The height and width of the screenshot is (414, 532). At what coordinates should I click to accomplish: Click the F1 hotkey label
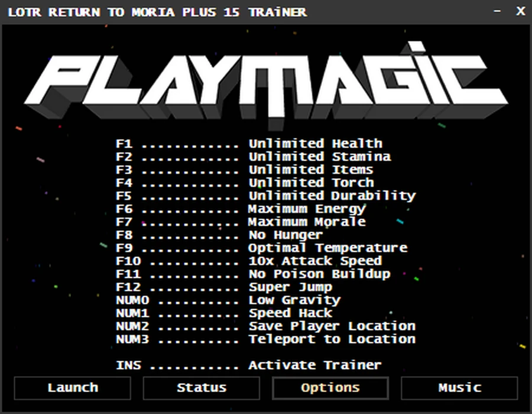(x=124, y=144)
